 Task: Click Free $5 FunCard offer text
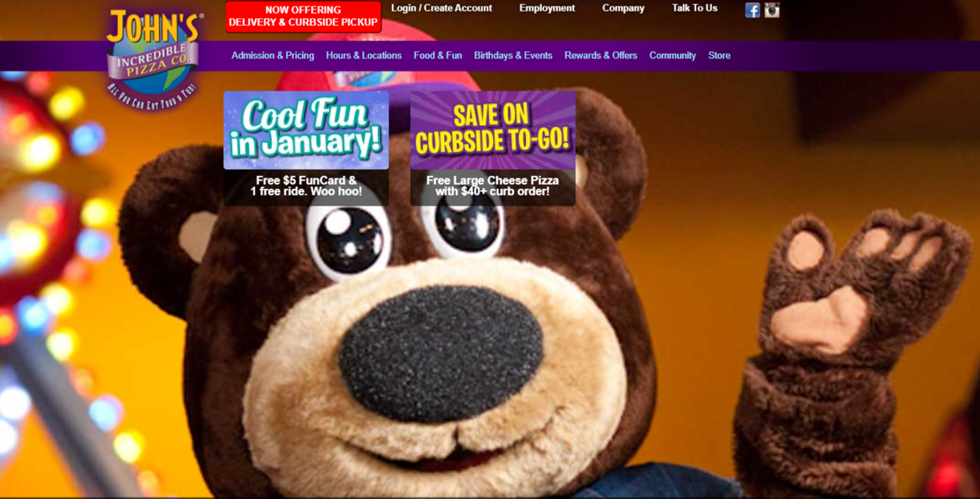306,186
